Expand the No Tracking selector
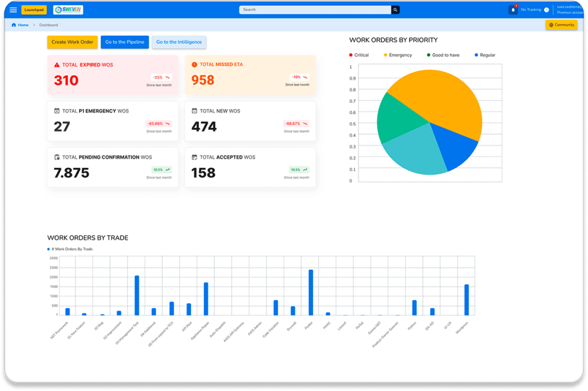The height and width of the screenshot is (391, 588). [x=531, y=10]
